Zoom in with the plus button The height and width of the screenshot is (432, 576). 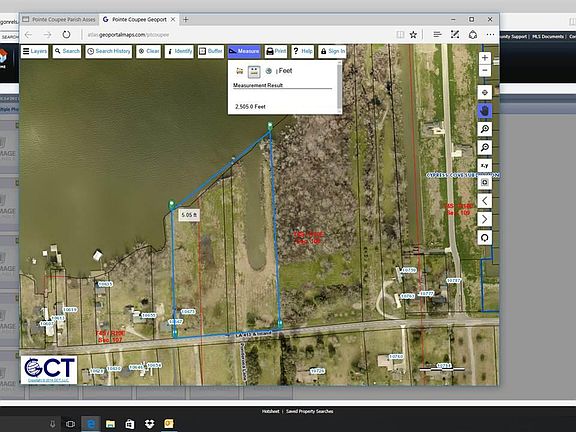(485, 58)
